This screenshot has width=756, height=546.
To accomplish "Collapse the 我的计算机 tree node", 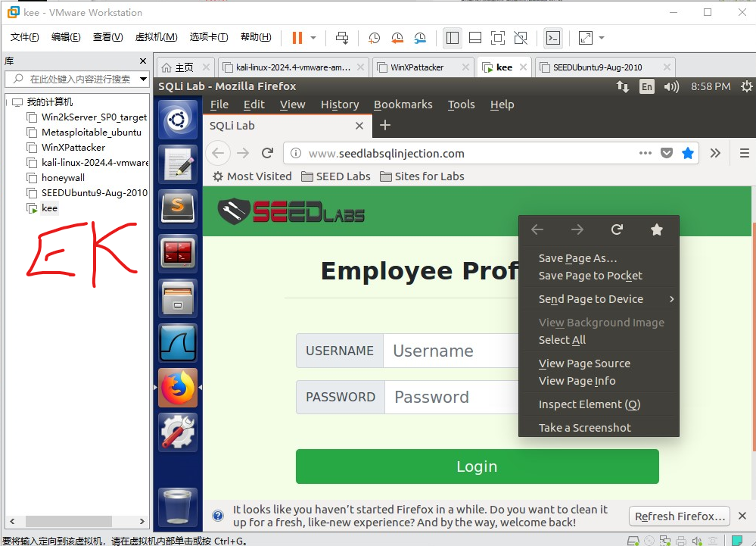I will coord(8,101).
